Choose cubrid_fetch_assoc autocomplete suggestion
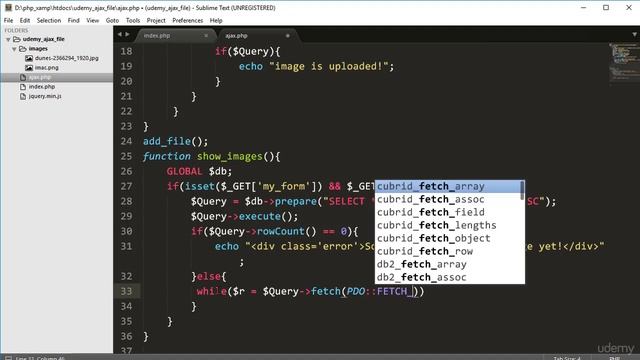Image resolution: width=640 pixels, height=360 pixels. (x=448, y=199)
